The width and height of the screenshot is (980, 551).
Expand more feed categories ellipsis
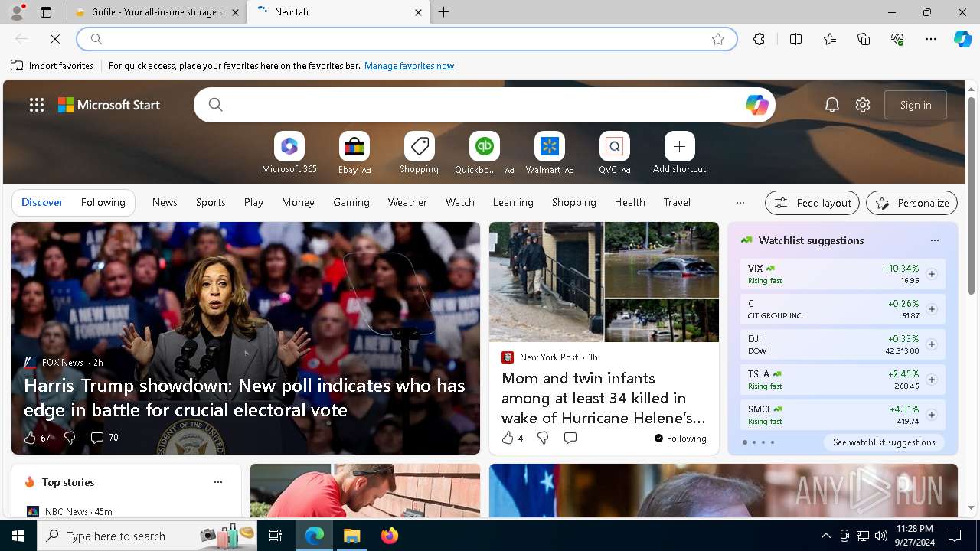(x=740, y=203)
